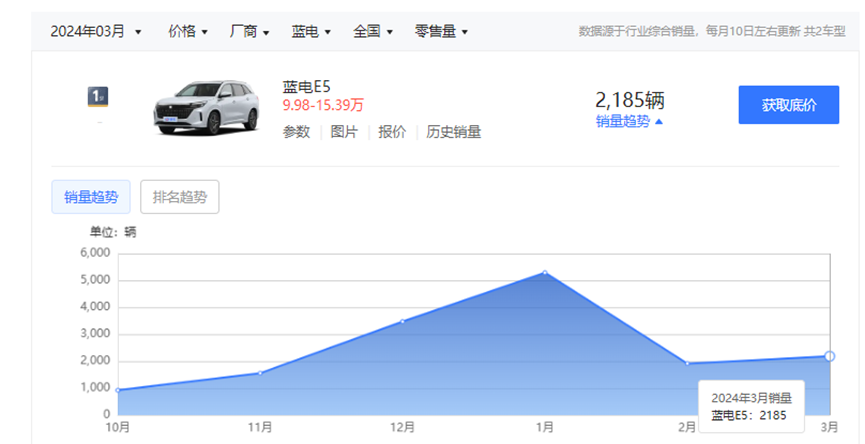
Task: Expand the 零售量 sales type dropdown
Action: (x=441, y=31)
